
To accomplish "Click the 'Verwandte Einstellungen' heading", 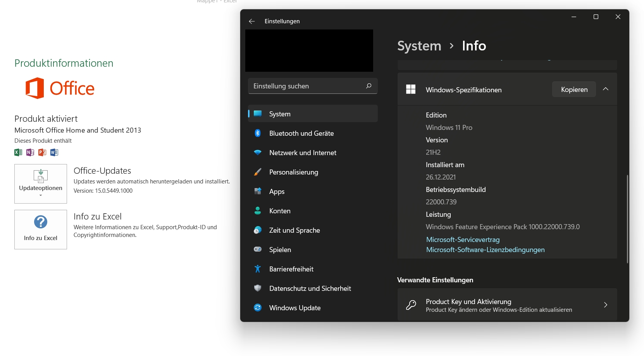I will tap(435, 280).
